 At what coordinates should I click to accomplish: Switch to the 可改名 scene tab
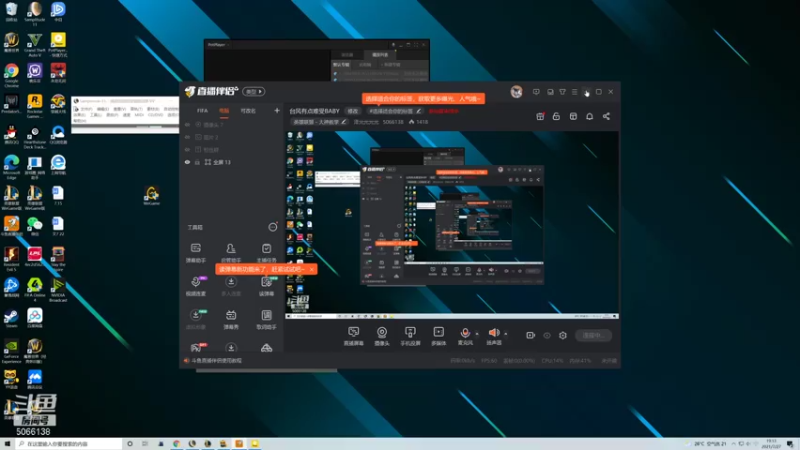click(248, 111)
